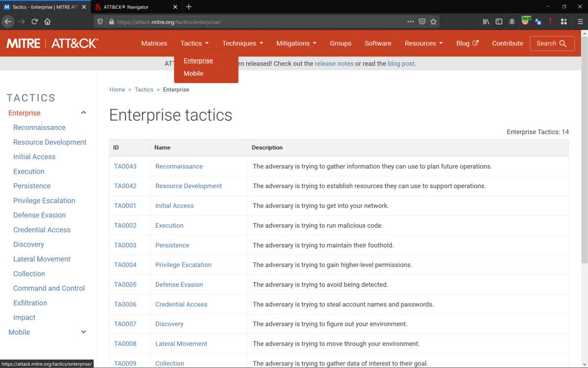Open Exfiltration in the sidebar
This screenshot has height=368, width=588.
coord(30,303)
